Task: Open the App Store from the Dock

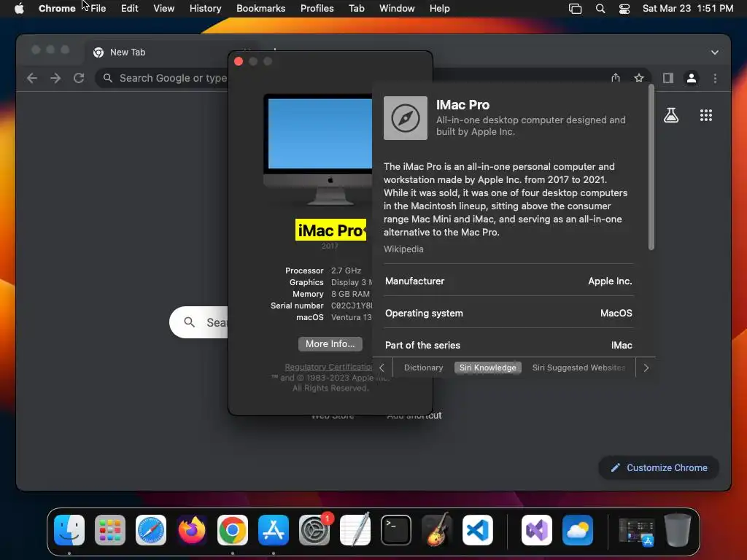Action: coord(274,530)
